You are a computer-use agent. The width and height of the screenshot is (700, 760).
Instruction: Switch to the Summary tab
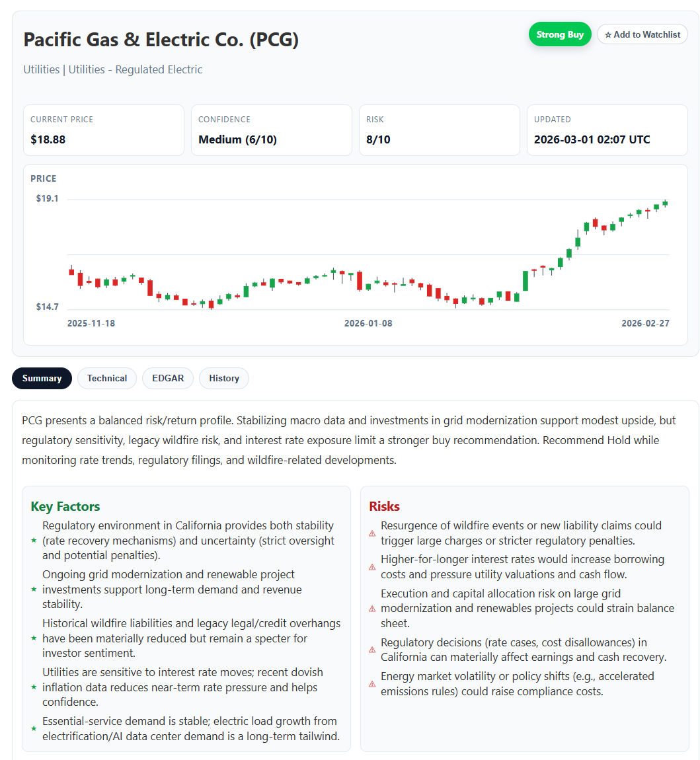42,378
